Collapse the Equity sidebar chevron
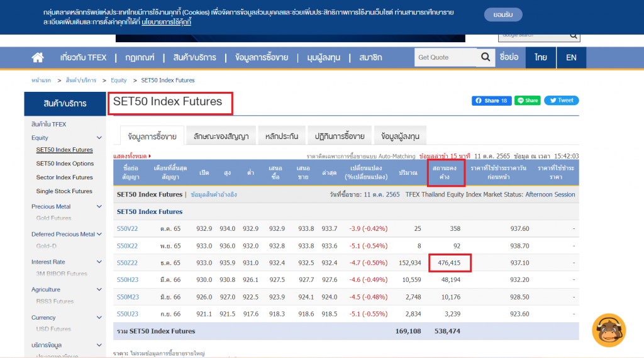Viewport: 644px width, 358px height. 99,138
